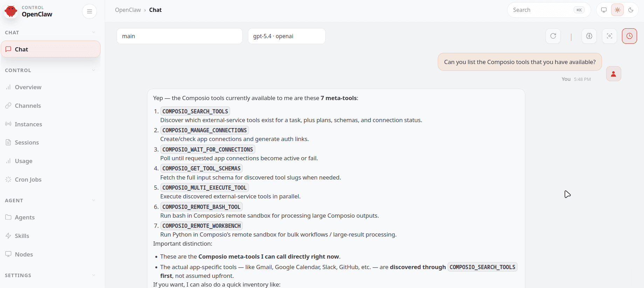Click the Agents folder icon

pos(8,217)
